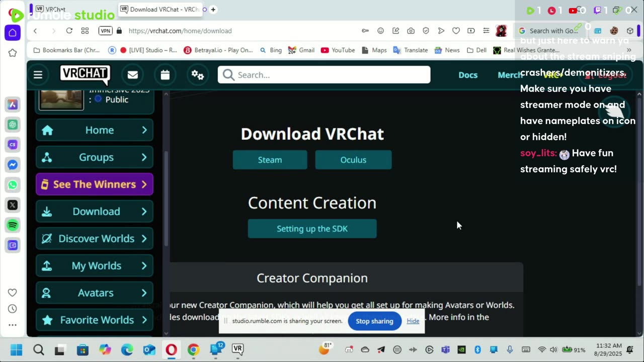Take a snapshot with the camera icon
The image size is (644, 362).
(411, 31)
